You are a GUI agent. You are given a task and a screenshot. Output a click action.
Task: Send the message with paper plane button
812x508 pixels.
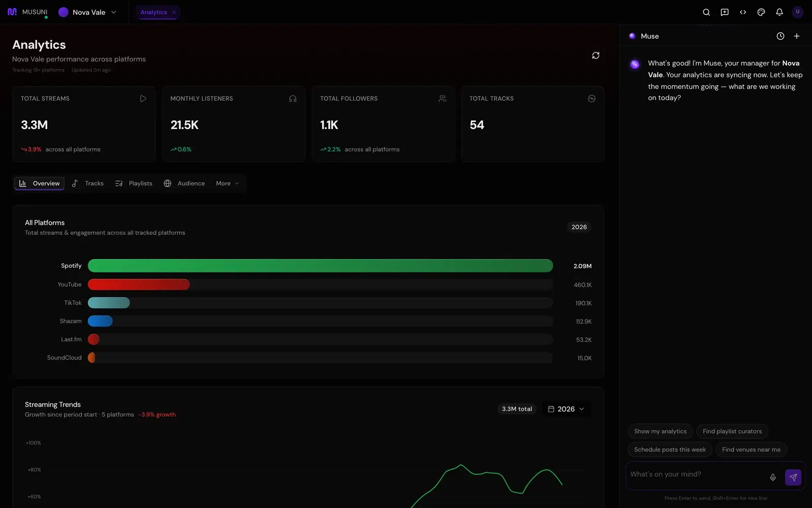[x=793, y=478]
